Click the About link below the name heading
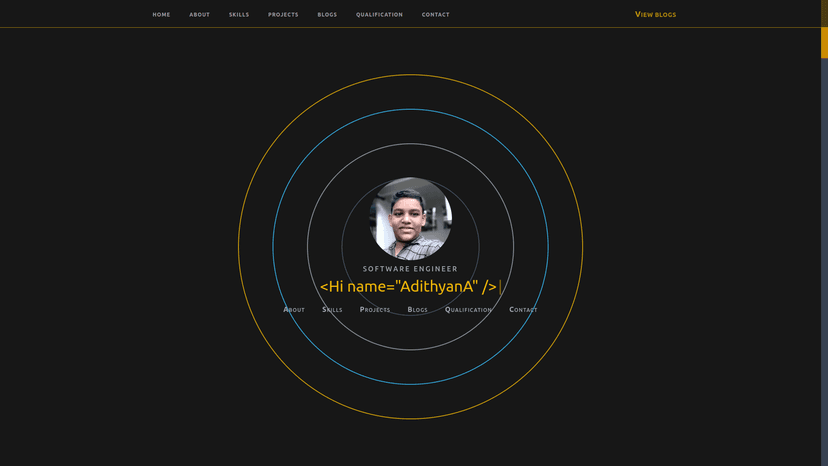 point(294,310)
